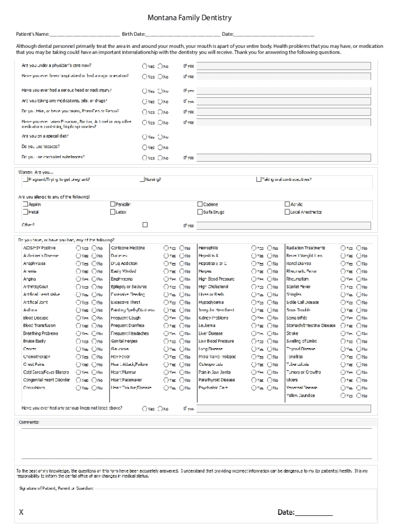
Task: Select Yes for under a physician's care
Action: (145, 66)
